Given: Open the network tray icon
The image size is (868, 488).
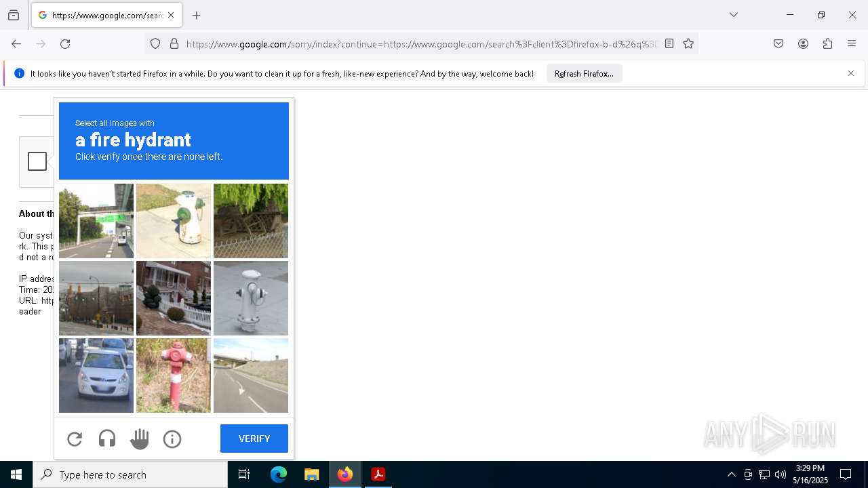Looking at the screenshot, I should [x=764, y=474].
